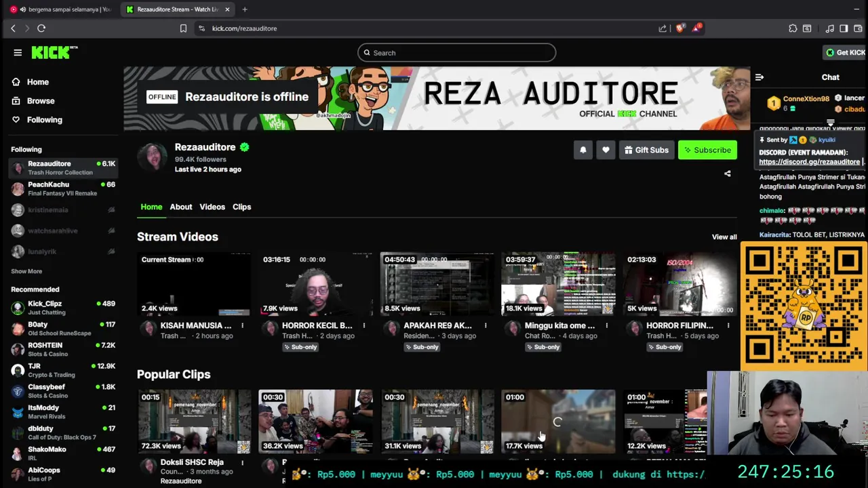Image resolution: width=868 pixels, height=488 pixels.
Task: Open PeachKachu in the Following list
Action: pos(63,188)
